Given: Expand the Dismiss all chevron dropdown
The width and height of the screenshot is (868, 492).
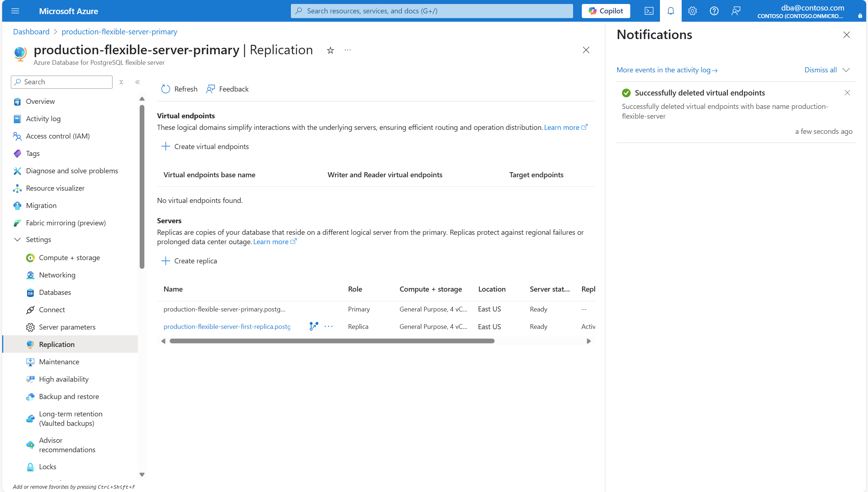Looking at the screenshot, I should 846,70.
